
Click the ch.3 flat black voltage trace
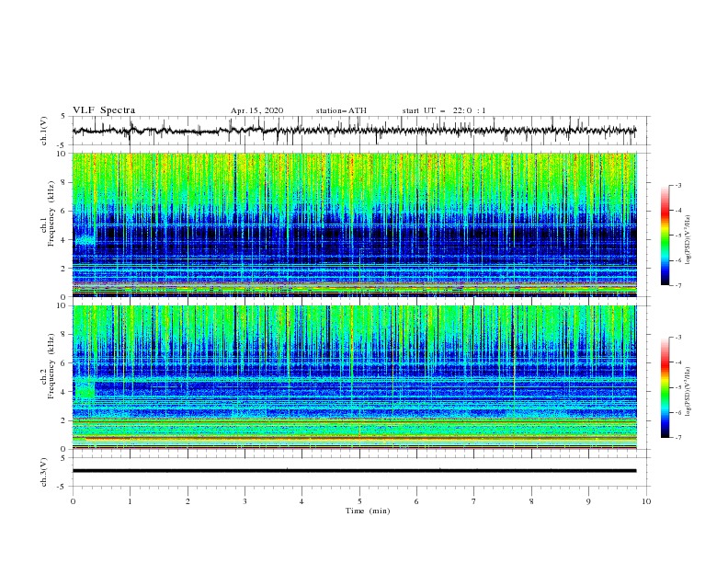tap(354, 471)
